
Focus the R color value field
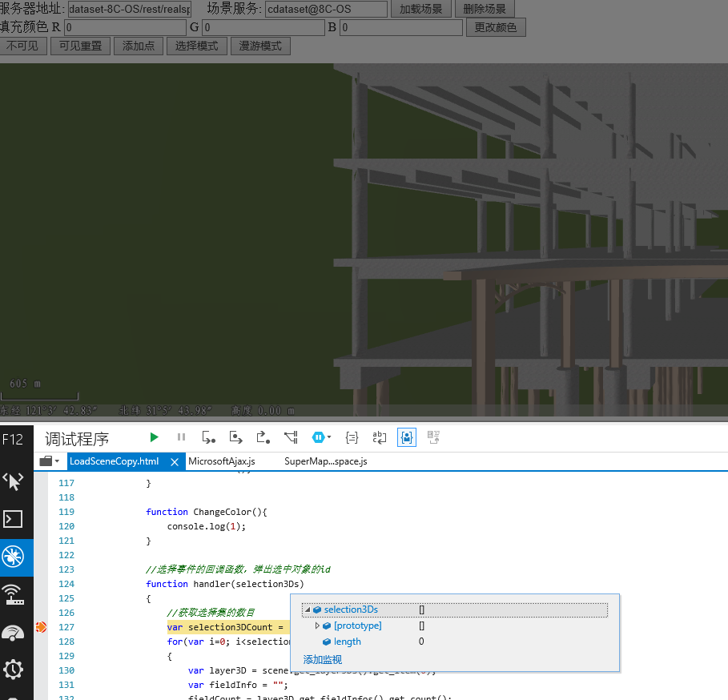point(126,27)
